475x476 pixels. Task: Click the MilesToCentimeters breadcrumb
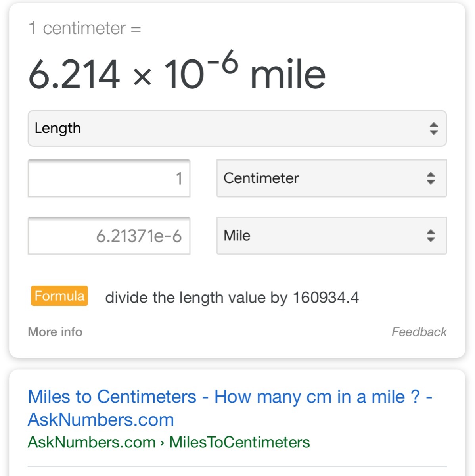(239, 442)
